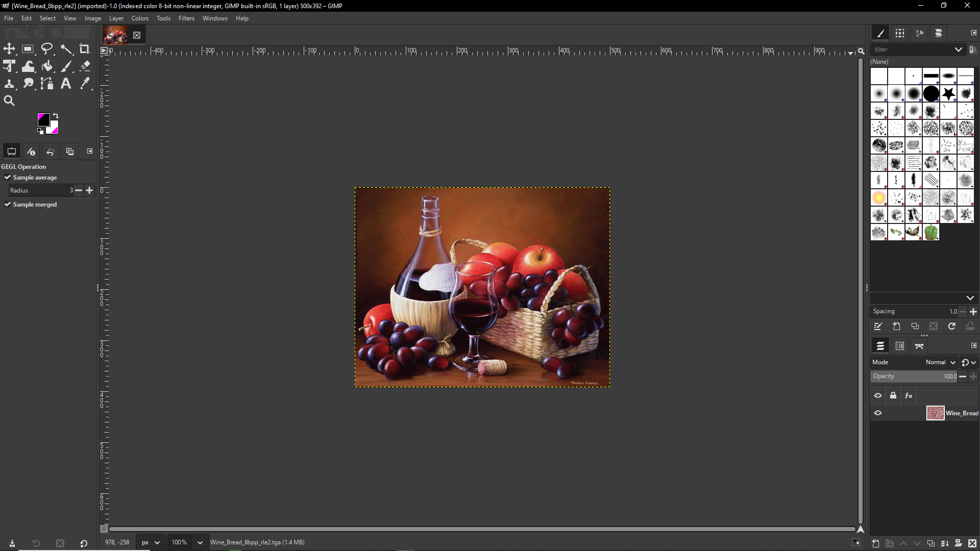Select the Paintbrush tool
Screen dimensions: 980x551
(x=66, y=66)
